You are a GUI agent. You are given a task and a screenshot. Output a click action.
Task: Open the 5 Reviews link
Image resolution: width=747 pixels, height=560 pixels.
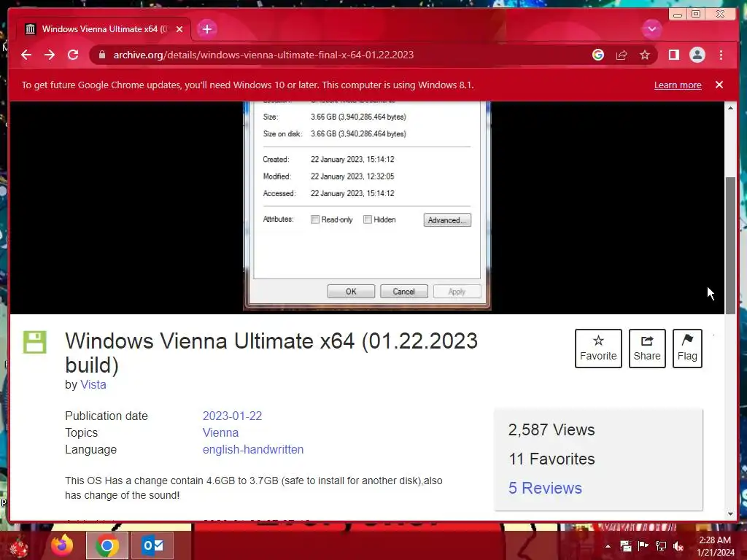point(544,488)
